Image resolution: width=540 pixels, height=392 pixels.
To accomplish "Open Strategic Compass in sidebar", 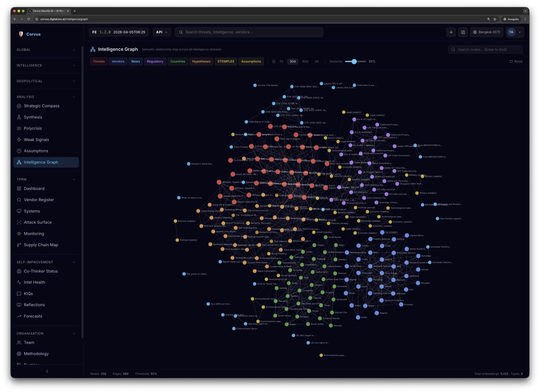I will tap(46, 106).
